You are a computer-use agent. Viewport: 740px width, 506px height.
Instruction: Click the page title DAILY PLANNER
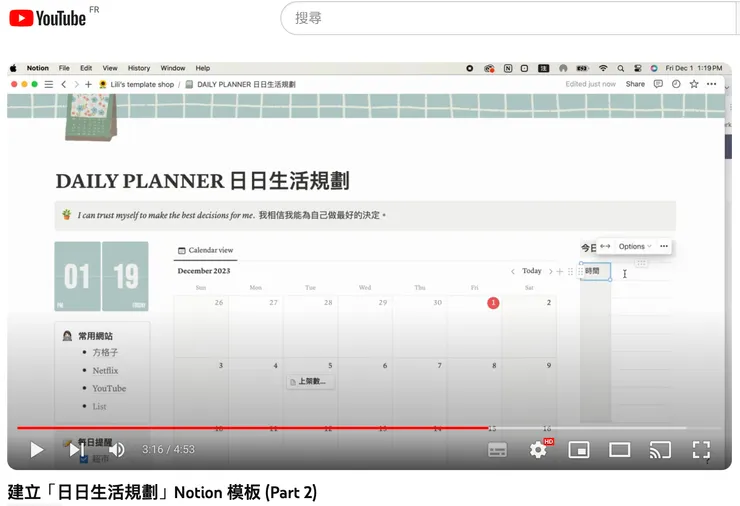click(x=203, y=181)
